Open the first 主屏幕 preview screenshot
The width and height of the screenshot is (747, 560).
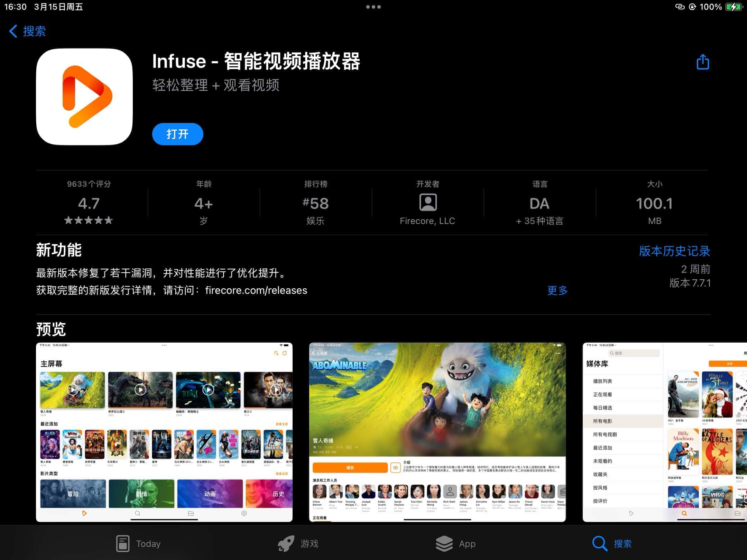(x=164, y=432)
